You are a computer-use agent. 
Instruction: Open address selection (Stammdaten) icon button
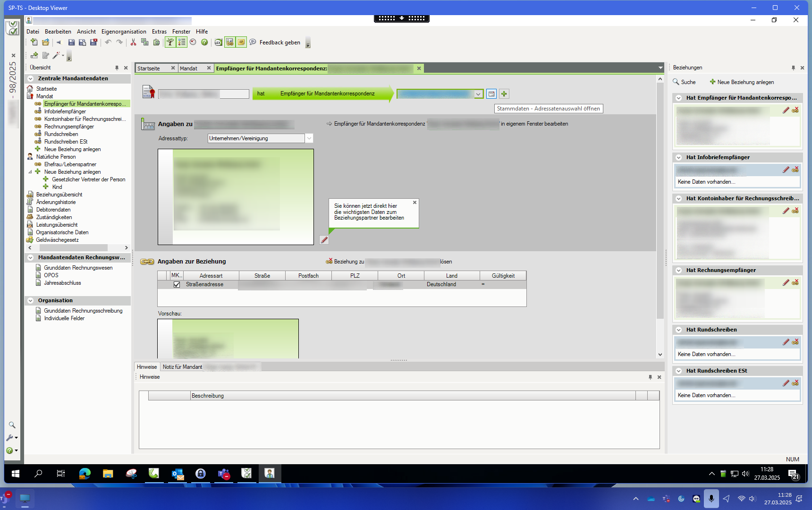[491, 94]
